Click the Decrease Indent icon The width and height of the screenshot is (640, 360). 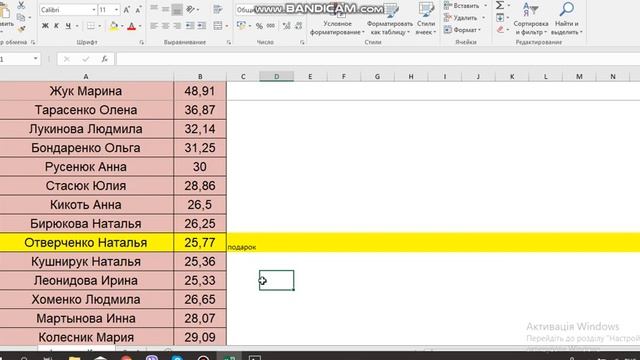190,26
